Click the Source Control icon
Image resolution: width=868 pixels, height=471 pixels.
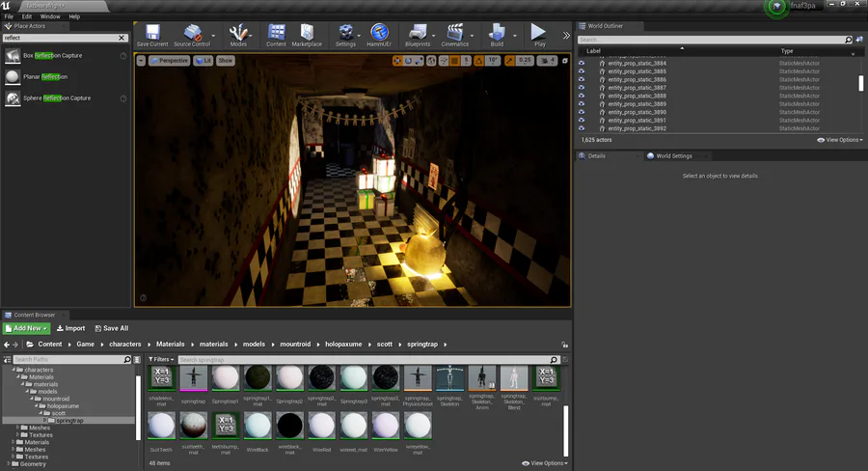pos(192,34)
